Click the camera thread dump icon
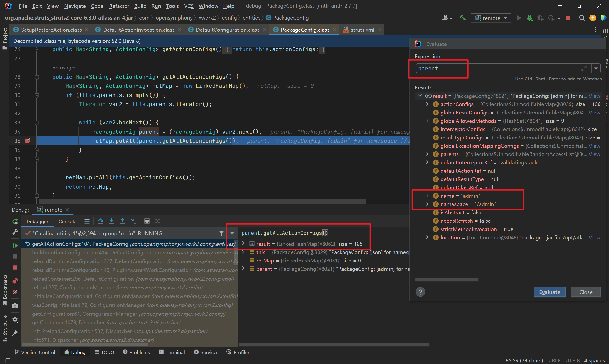 click(x=15, y=306)
